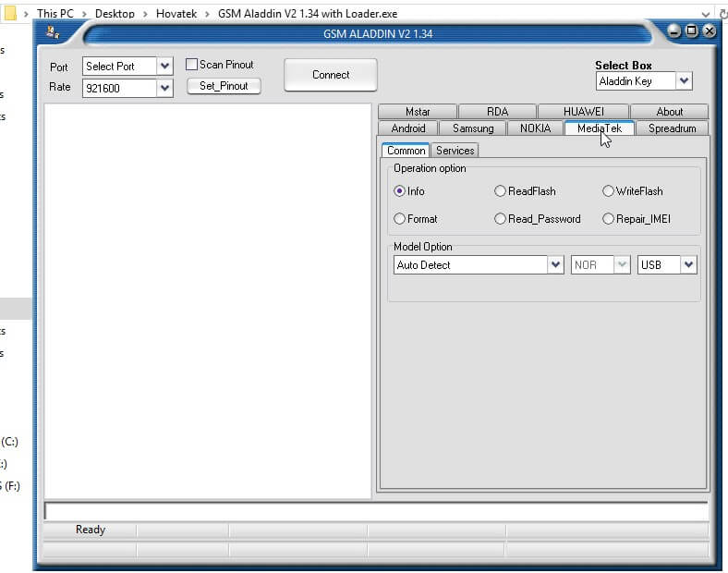Open the About tab
This screenshot has width=728, height=573.
[669, 112]
